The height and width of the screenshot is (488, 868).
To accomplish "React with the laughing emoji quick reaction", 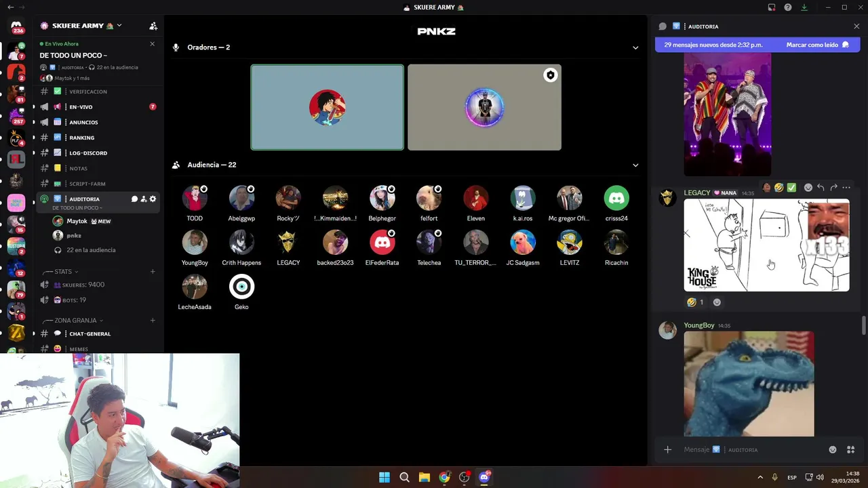I will pos(779,188).
